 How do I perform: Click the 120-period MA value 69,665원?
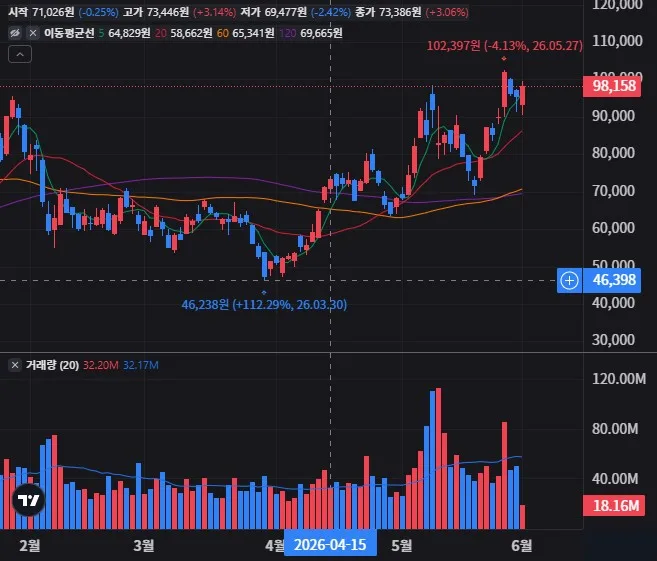tap(321, 33)
